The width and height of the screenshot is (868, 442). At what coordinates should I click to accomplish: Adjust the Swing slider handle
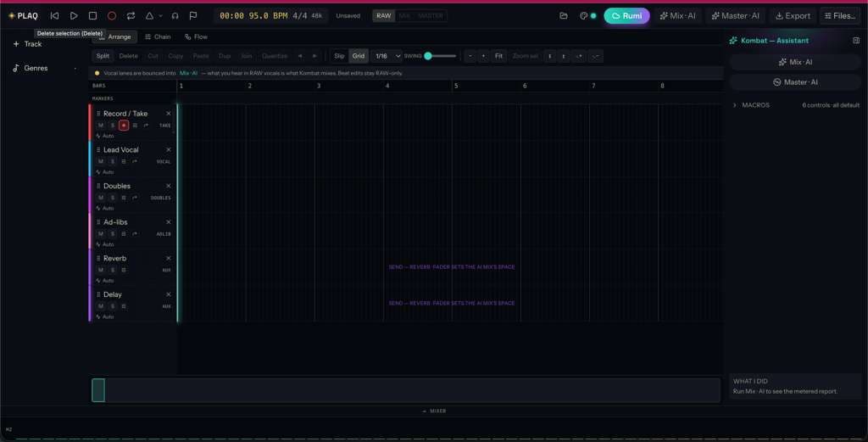click(x=428, y=56)
